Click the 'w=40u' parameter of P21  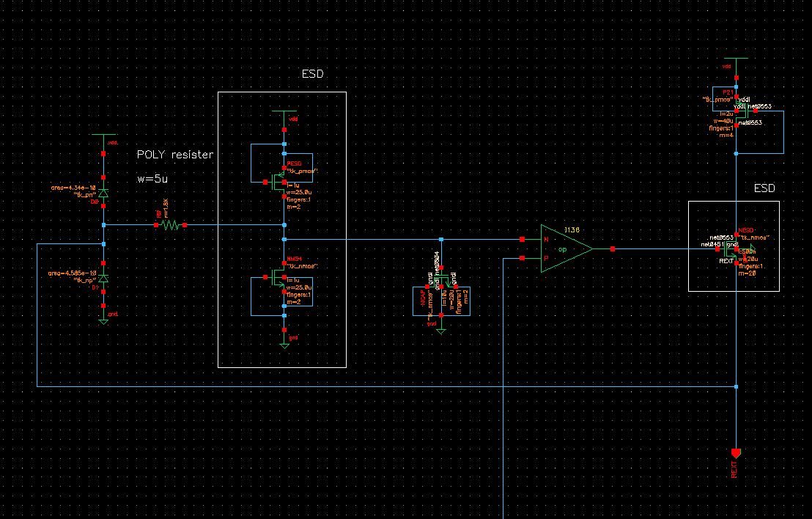point(723,121)
